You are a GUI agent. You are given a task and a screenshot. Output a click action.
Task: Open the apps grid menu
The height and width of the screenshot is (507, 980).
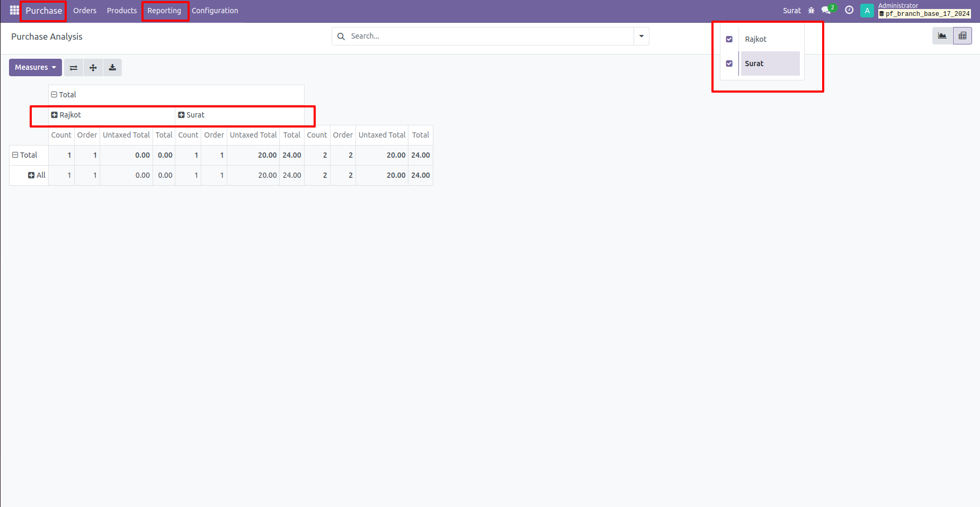[x=14, y=10]
